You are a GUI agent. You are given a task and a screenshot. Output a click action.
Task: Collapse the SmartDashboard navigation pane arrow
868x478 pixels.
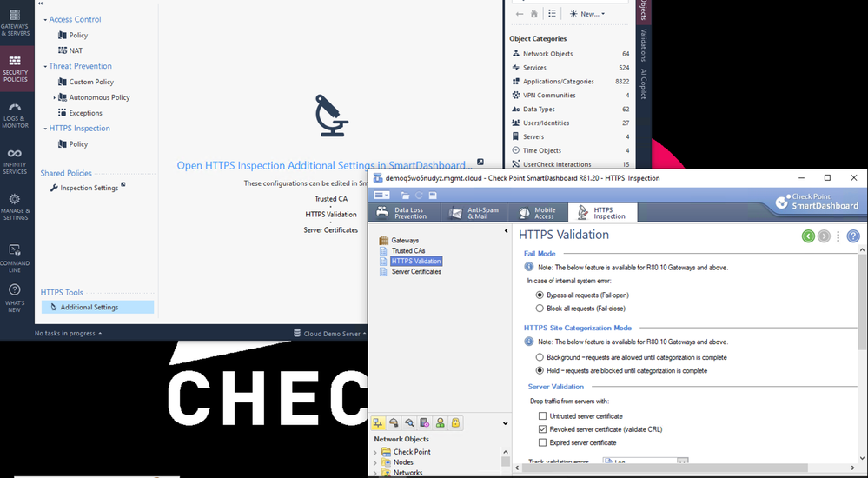[506, 230]
